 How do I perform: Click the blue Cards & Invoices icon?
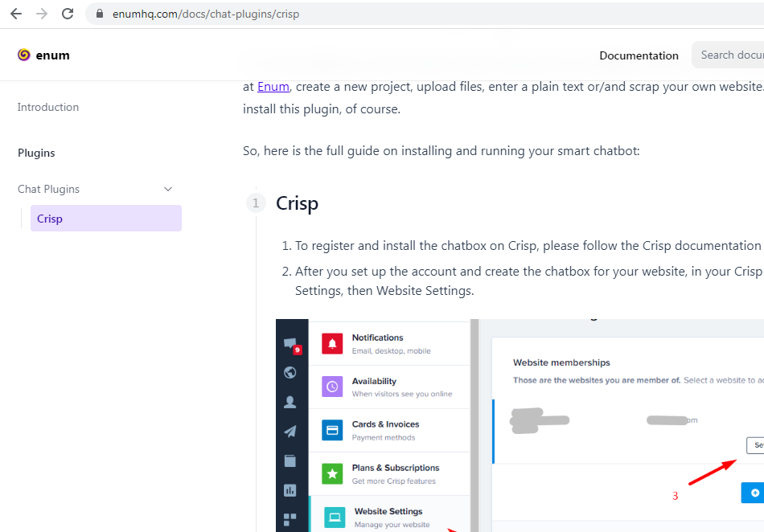point(332,430)
